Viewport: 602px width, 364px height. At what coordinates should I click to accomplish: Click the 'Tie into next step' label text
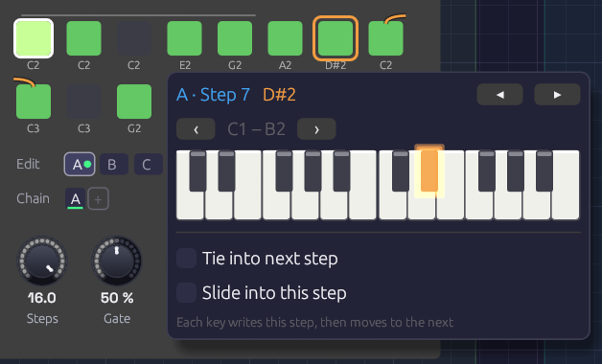270,259
